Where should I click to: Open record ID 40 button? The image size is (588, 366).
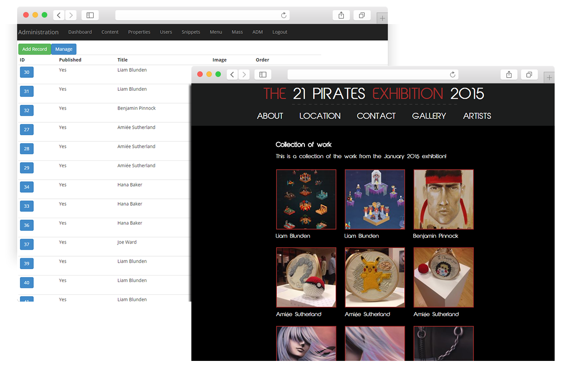[26, 283]
